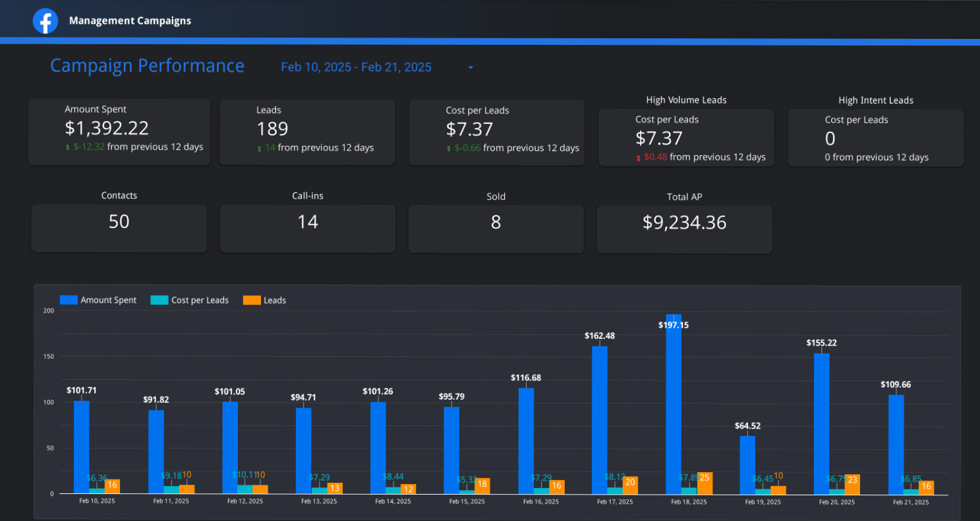Toggle the Cost per Leads legend swatch
This screenshot has height=521, width=980.
159,300
